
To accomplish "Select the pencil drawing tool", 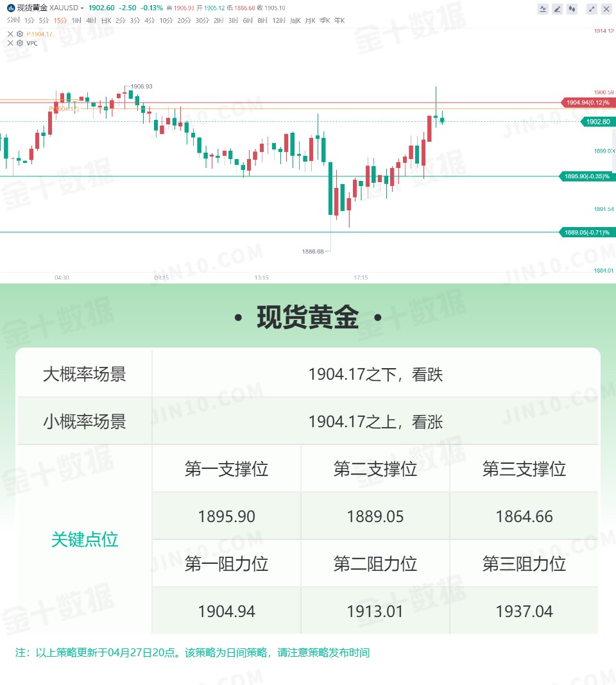I will click(x=557, y=9).
